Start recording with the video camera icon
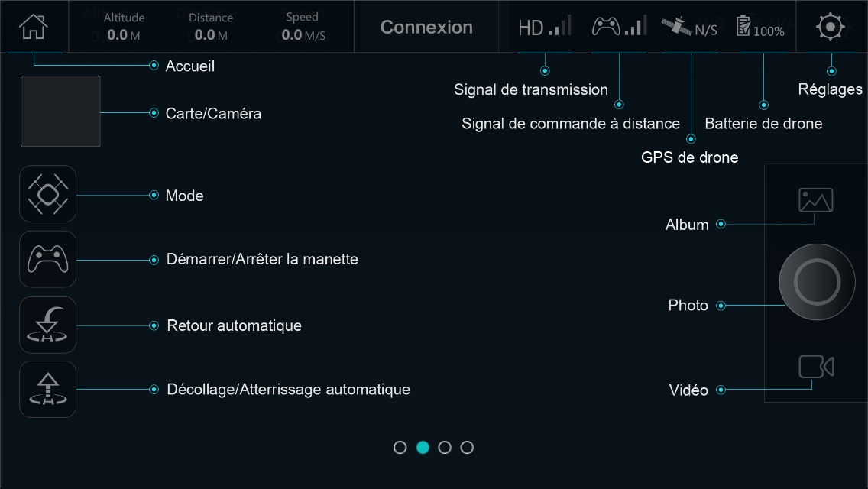868x489 pixels. (x=816, y=367)
